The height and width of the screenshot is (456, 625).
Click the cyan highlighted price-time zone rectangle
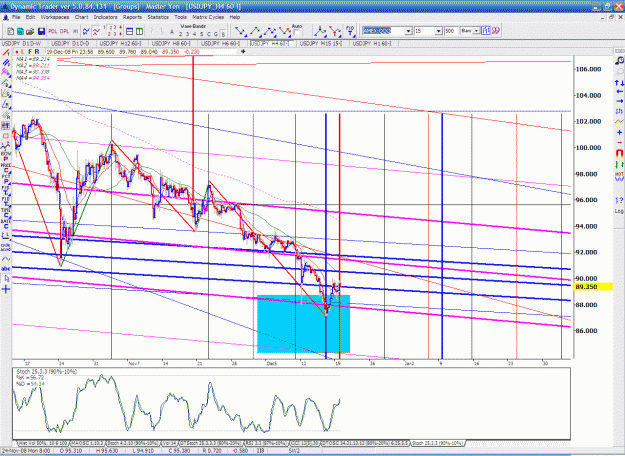click(304, 324)
